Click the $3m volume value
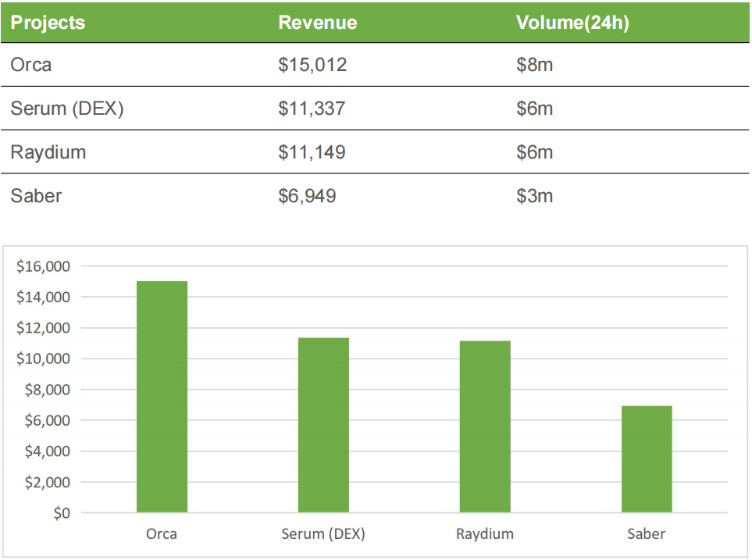The image size is (752, 560). click(534, 196)
